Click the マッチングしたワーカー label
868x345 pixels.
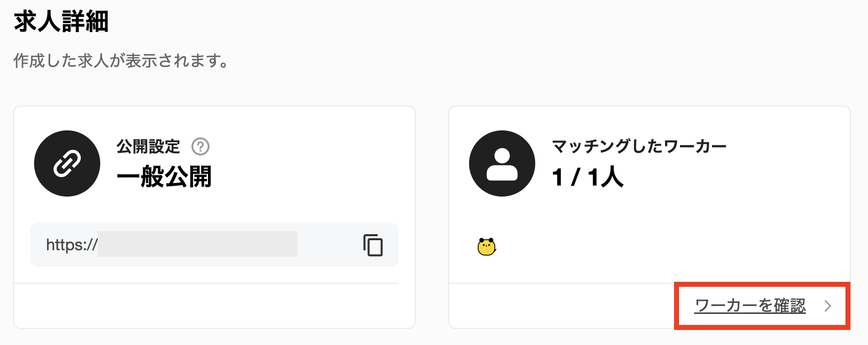click(x=639, y=146)
